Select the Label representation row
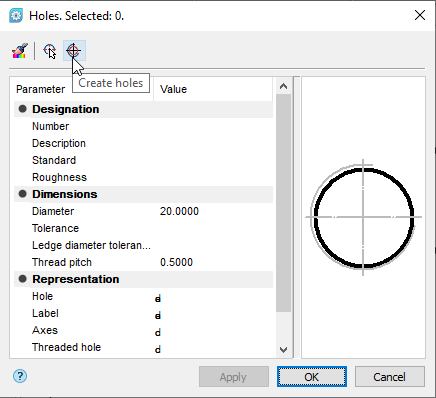This screenshot has height=398, width=436. tap(144, 313)
